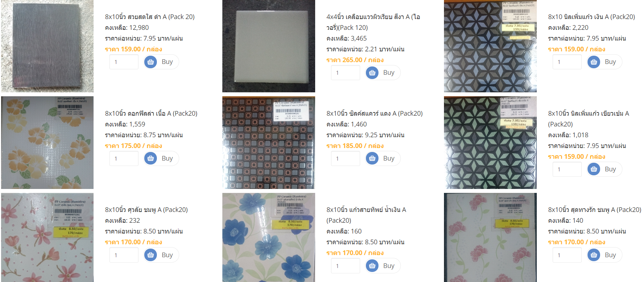Viewport: 644px width, 282px height.
Task: Open plain grey 4x4 tile thumbnail
Action: [x=269, y=46]
